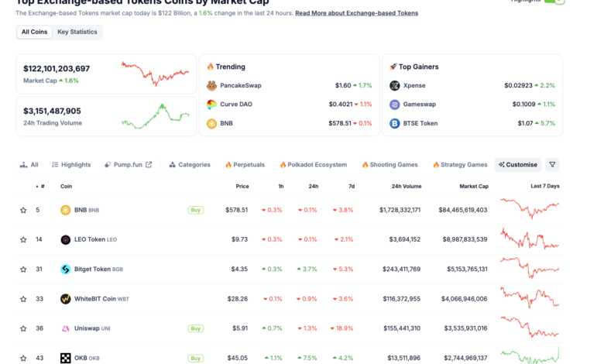Click the BNB coin logo in table
604x364 pixels.
(66, 210)
